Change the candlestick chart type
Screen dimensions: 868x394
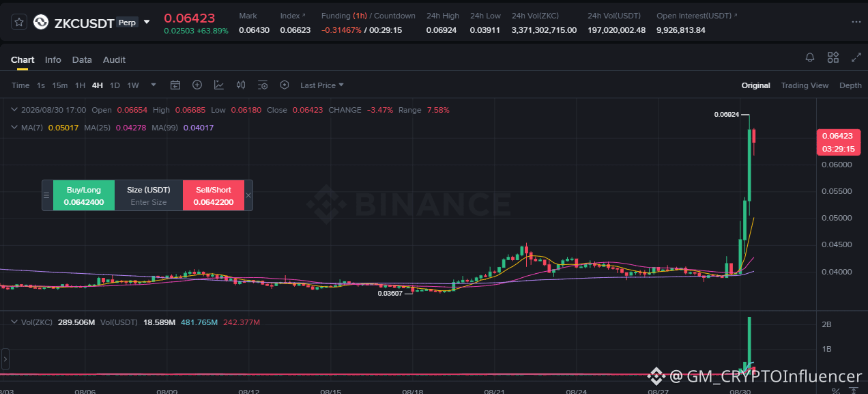(241, 85)
